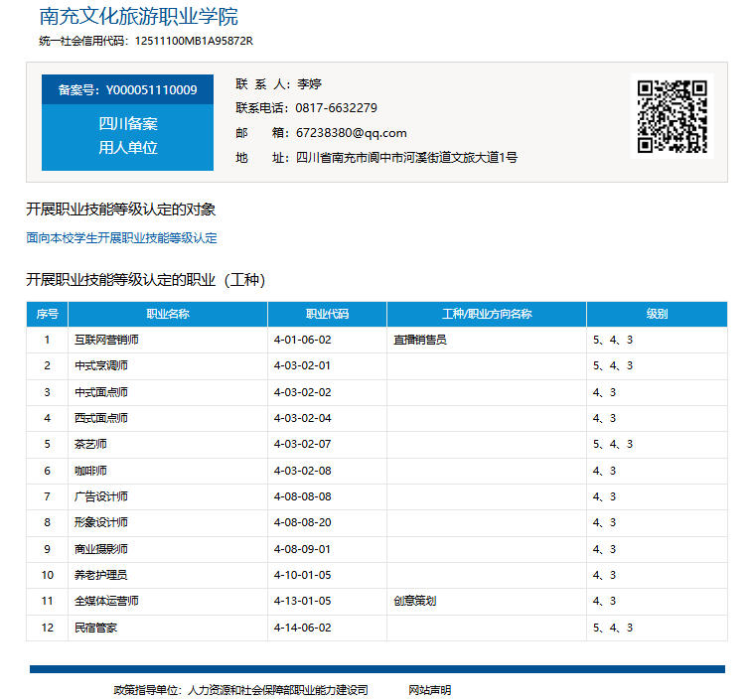The width and height of the screenshot is (751, 700).
Task: Select the 养老护理员 cell
Action: tap(168, 576)
